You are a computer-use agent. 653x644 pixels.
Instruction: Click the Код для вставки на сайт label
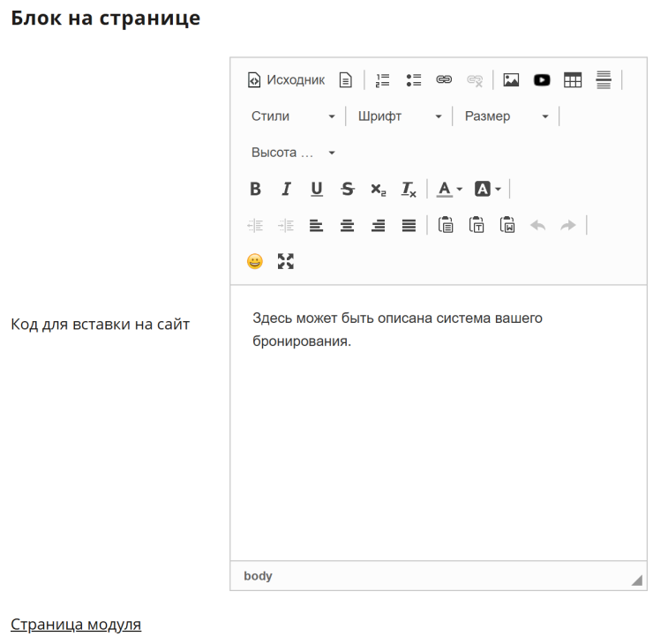(x=100, y=325)
